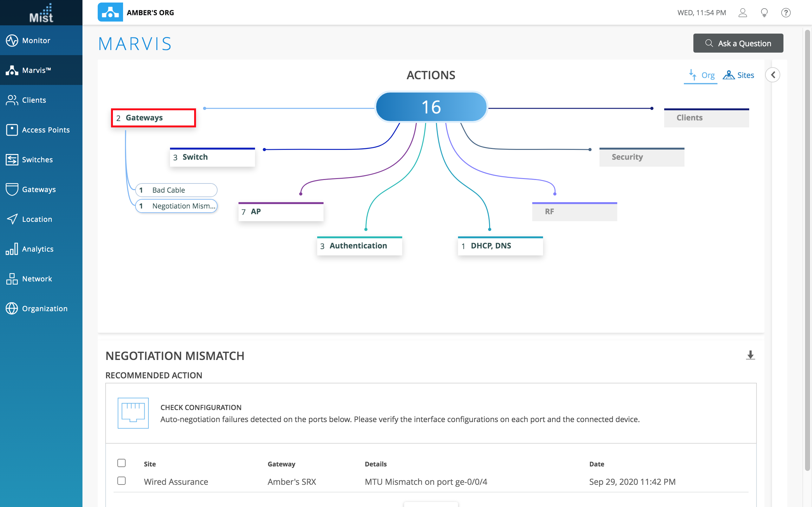The height and width of the screenshot is (507, 812).
Task: Open Access Points sidebar icon
Action: pos(12,130)
